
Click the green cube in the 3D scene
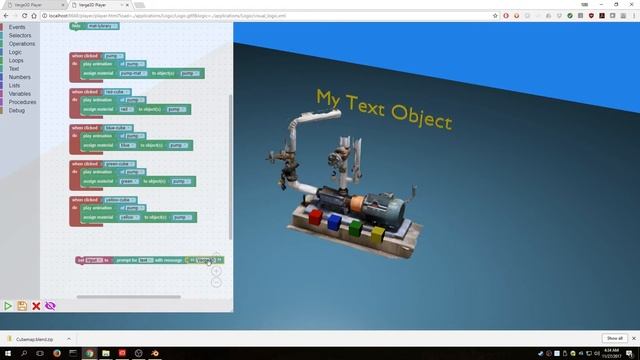(x=356, y=228)
